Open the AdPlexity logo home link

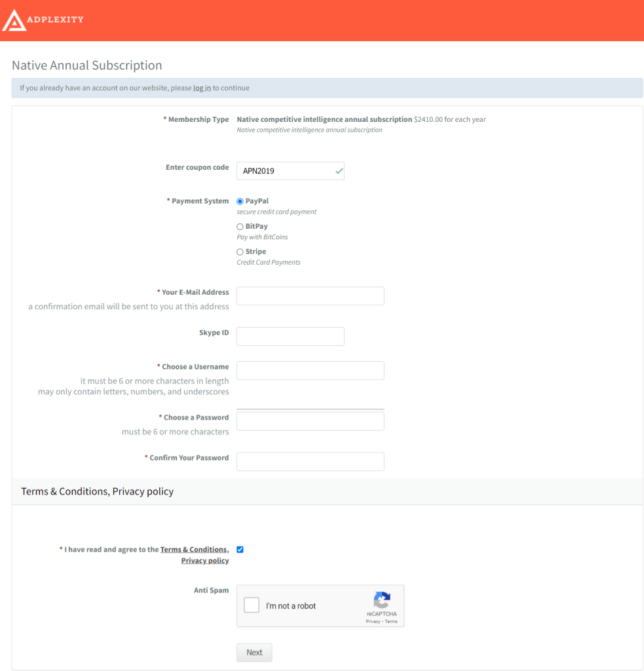(x=43, y=20)
